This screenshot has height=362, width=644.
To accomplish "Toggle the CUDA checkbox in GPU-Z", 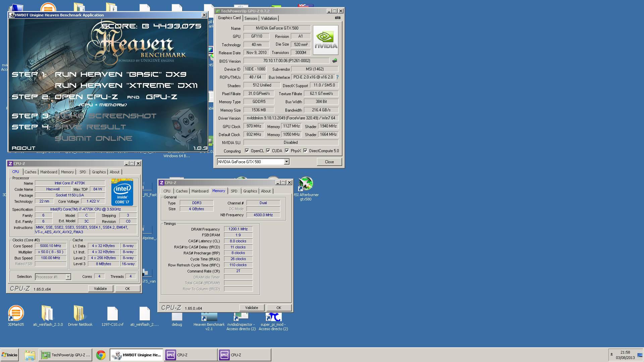I will (268, 151).
